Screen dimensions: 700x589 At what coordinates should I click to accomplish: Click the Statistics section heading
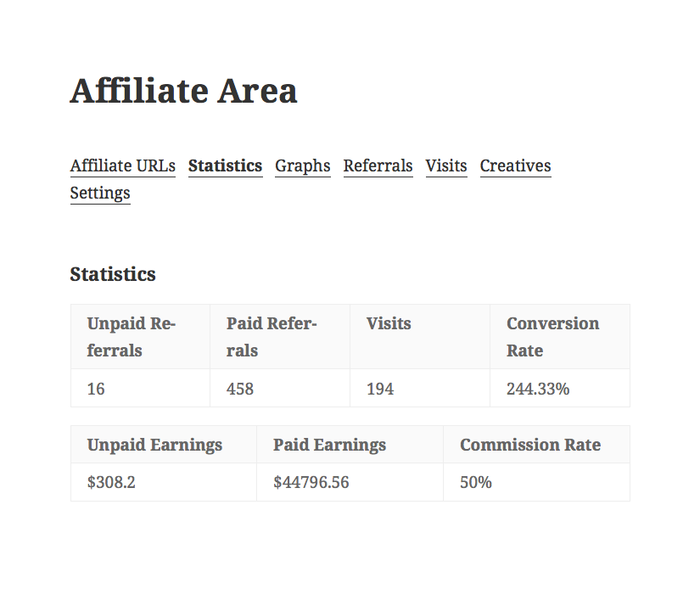113,274
